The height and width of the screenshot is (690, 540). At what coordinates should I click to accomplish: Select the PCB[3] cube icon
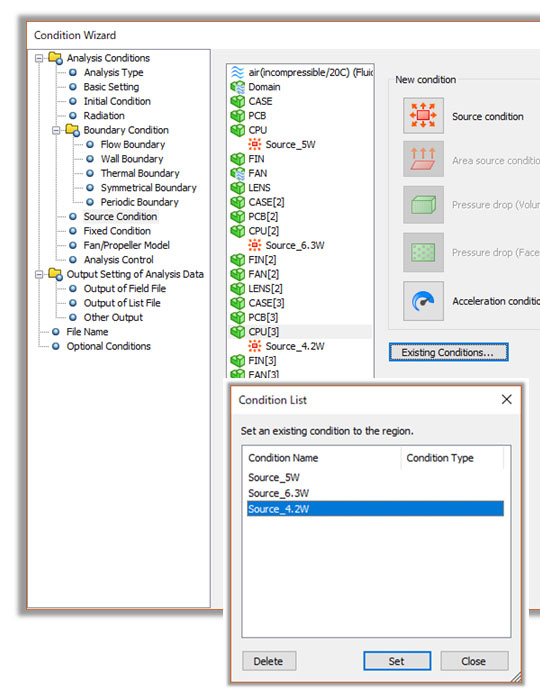[x=238, y=317]
